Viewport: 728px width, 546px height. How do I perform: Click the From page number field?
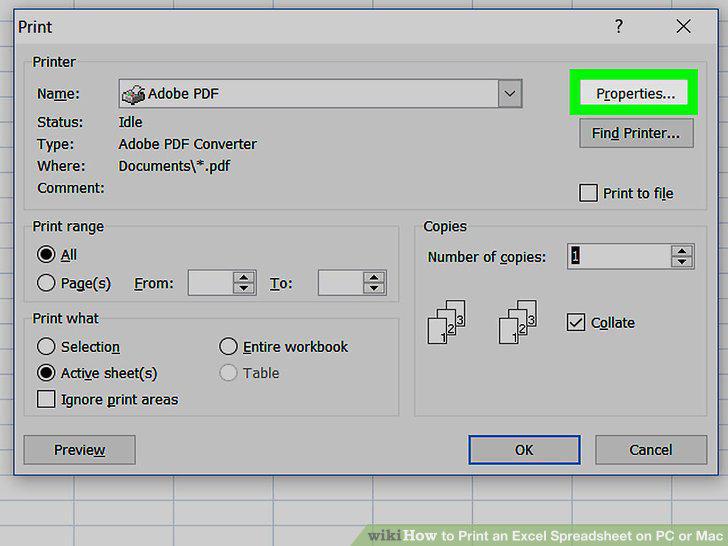(x=210, y=283)
